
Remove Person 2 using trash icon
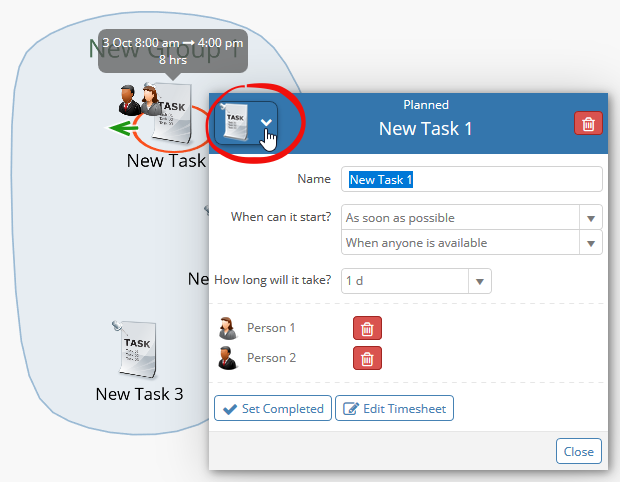pos(367,358)
